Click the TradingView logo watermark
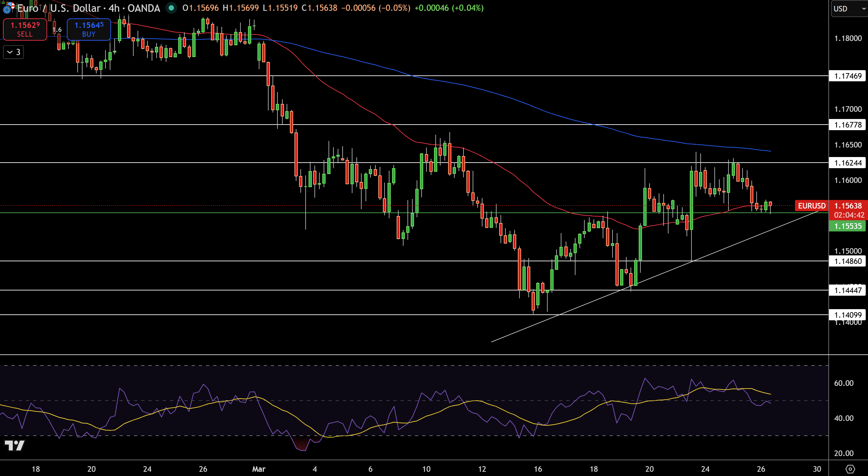Screen dimensions: 868x476 tap(14, 445)
